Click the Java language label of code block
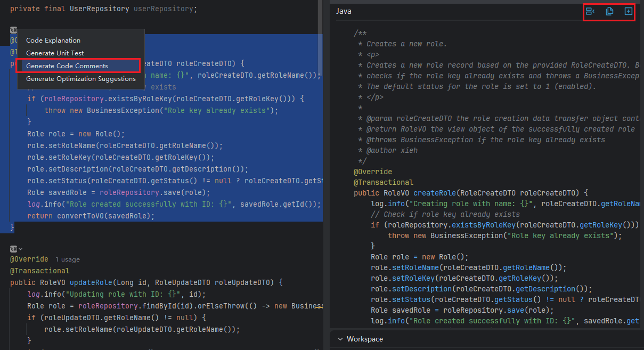The width and height of the screenshot is (644, 350). click(344, 11)
